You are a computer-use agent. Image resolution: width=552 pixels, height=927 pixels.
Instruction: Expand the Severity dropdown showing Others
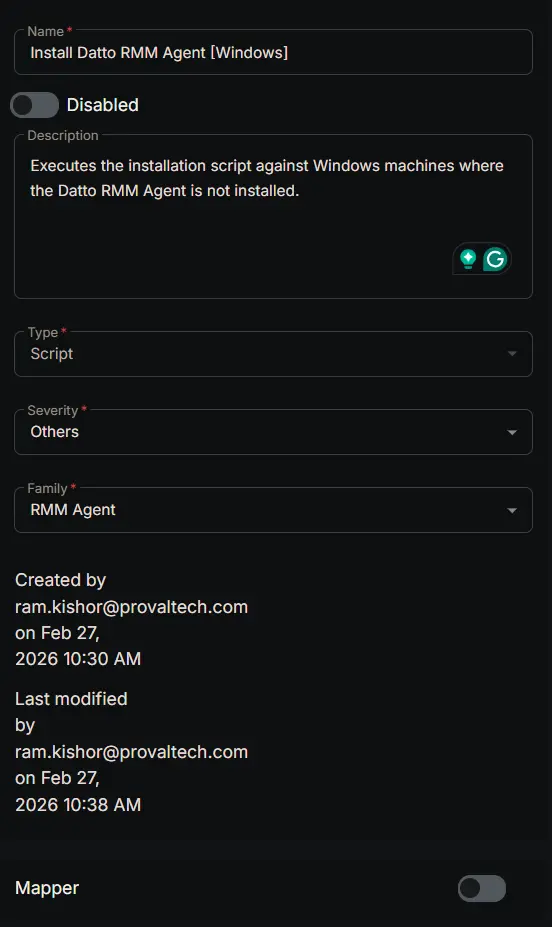(x=273, y=432)
